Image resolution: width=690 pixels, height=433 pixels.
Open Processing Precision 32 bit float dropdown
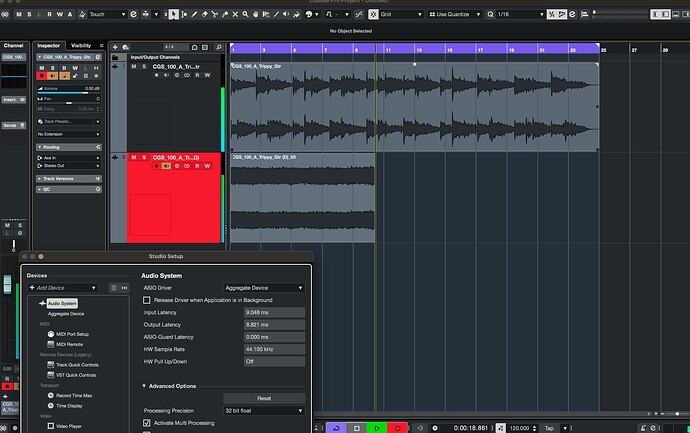[x=264, y=410]
